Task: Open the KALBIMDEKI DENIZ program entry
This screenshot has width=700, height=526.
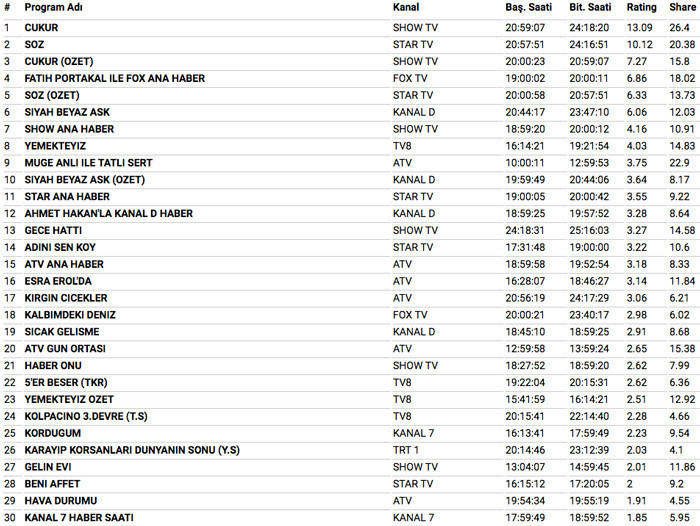Action: pyautogui.click(x=71, y=315)
